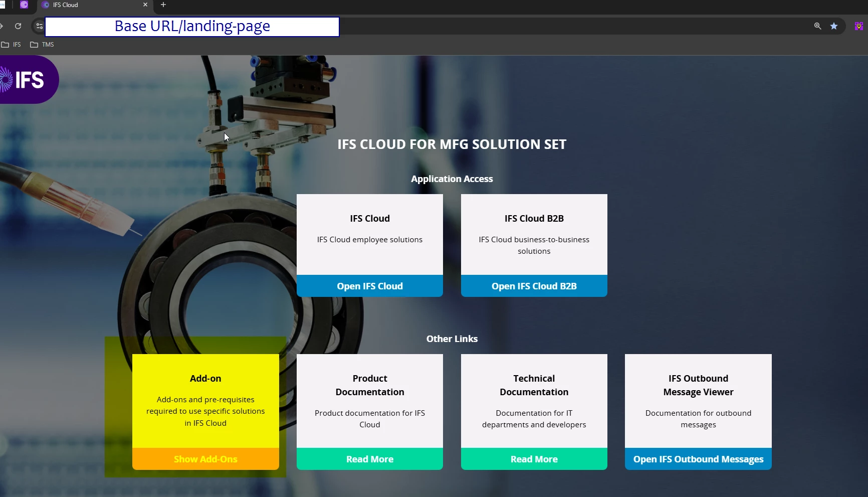Viewport: 868px width, 497px height.
Task: Open a new browser tab with plus
Action: [x=163, y=5]
